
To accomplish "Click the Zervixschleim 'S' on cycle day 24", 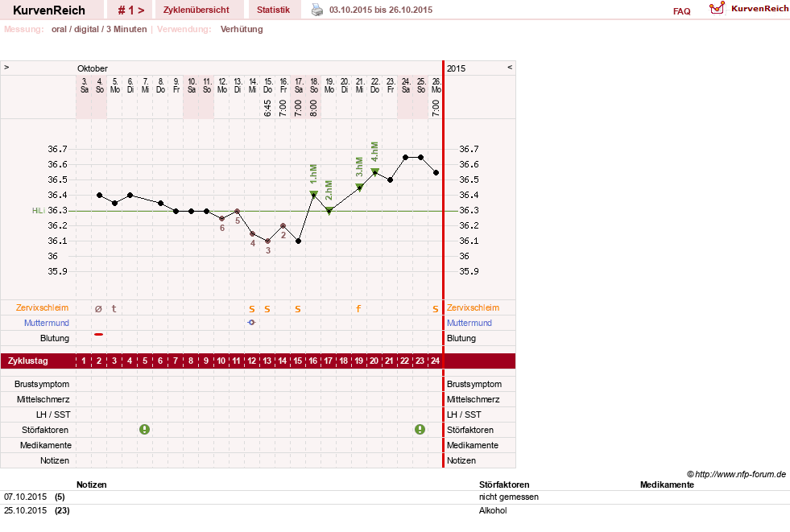I will point(436,309).
